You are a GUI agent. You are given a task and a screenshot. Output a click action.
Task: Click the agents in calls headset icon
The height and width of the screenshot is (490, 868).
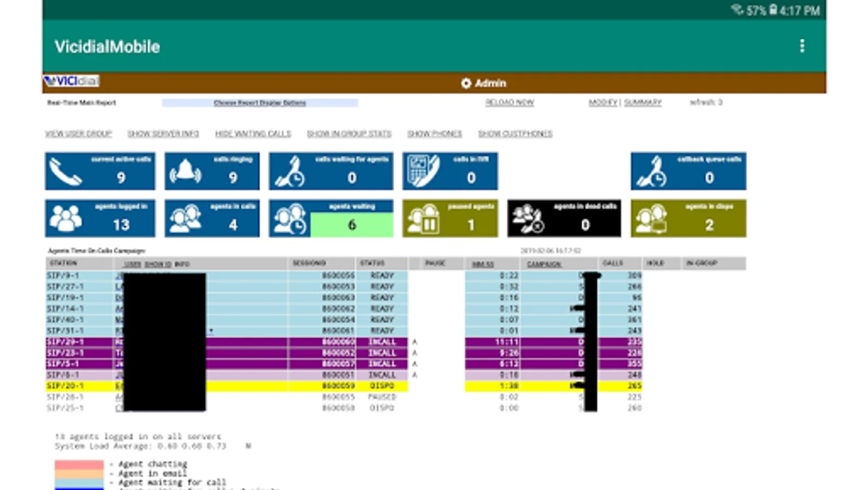(x=185, y=218)
